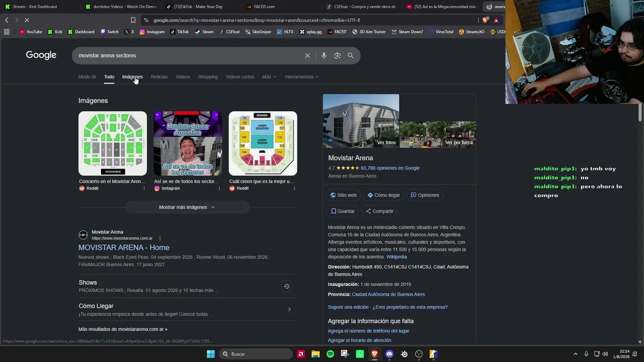Open the Campo Delantero sector map thumbnail
Viewport: 644px width, 362px height.
[263, 143]
